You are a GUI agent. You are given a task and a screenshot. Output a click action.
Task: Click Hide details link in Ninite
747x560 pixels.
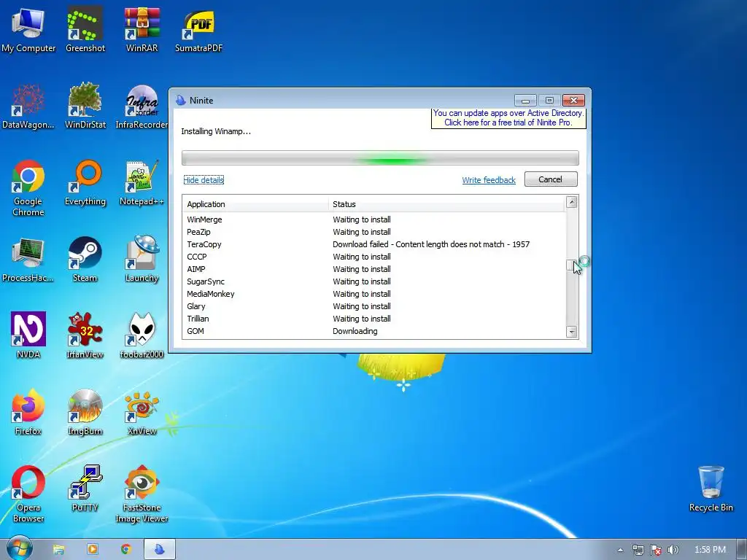tap(204, 180)
